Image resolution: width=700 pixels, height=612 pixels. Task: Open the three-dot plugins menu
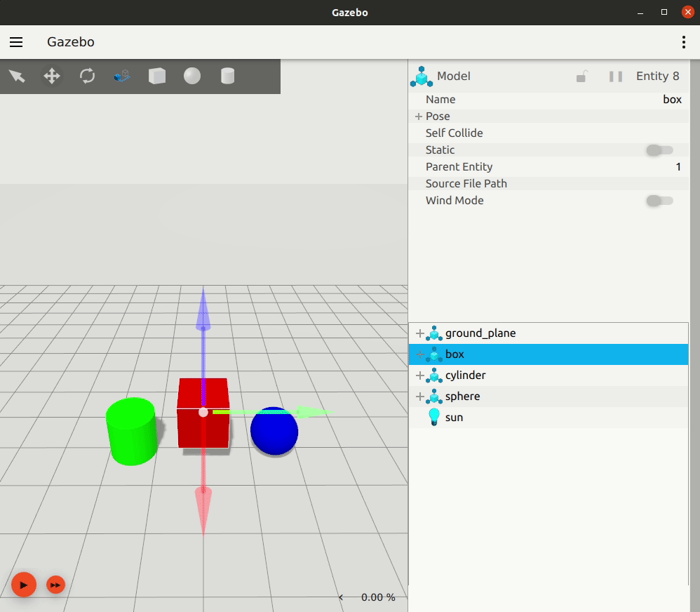[x=683, y=42]
